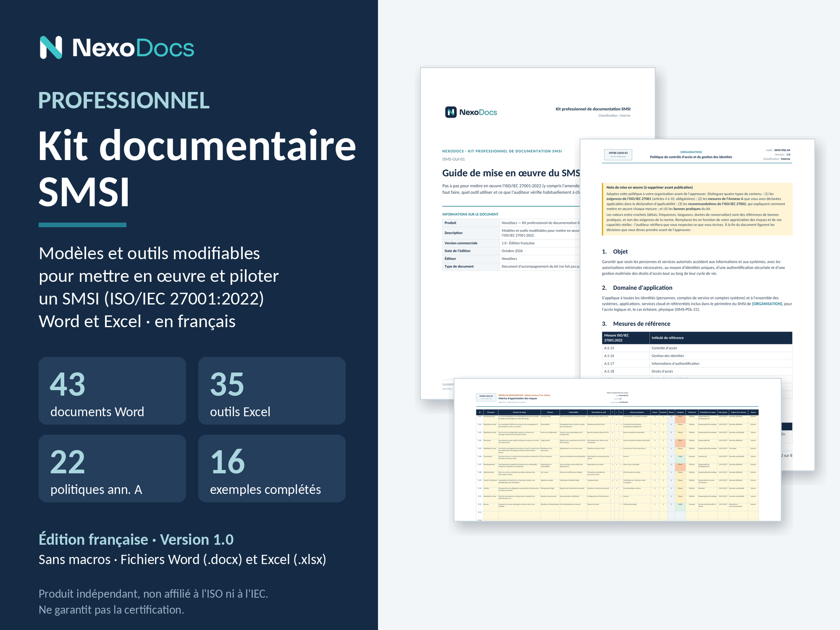Select the '43 documents Word' card
Image resolution: width=840 pixels, height=630 pixels.
(x=112, y=391)
